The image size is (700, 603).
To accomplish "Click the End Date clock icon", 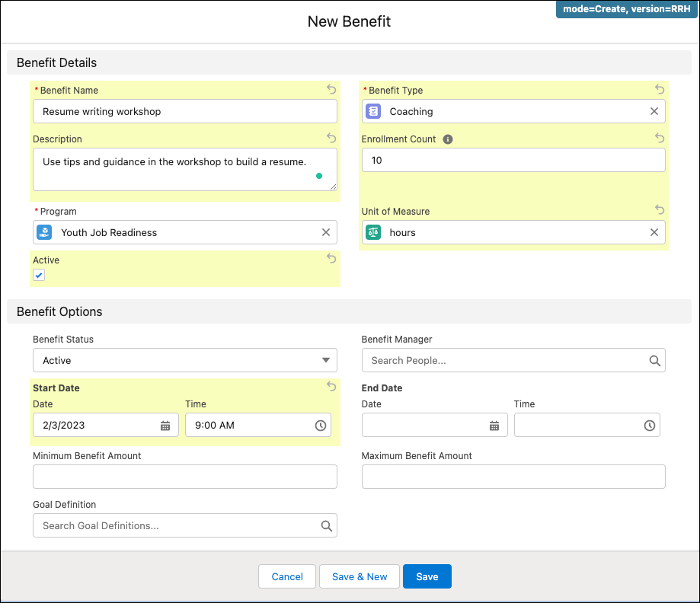I will (x=650, y=426).
